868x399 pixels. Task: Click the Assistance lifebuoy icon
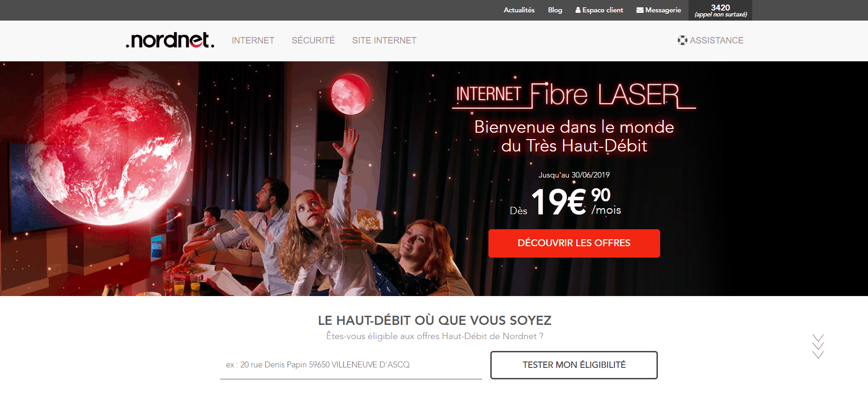683,40
